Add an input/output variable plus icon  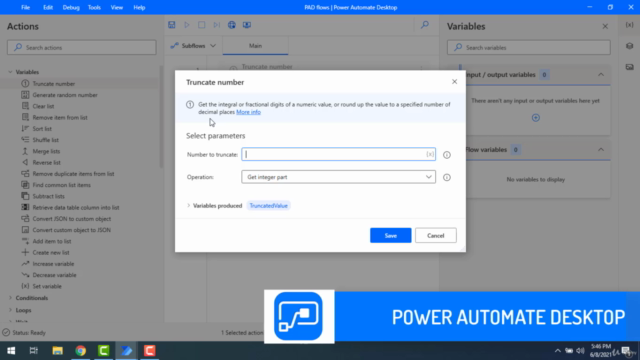pos(536,118)
